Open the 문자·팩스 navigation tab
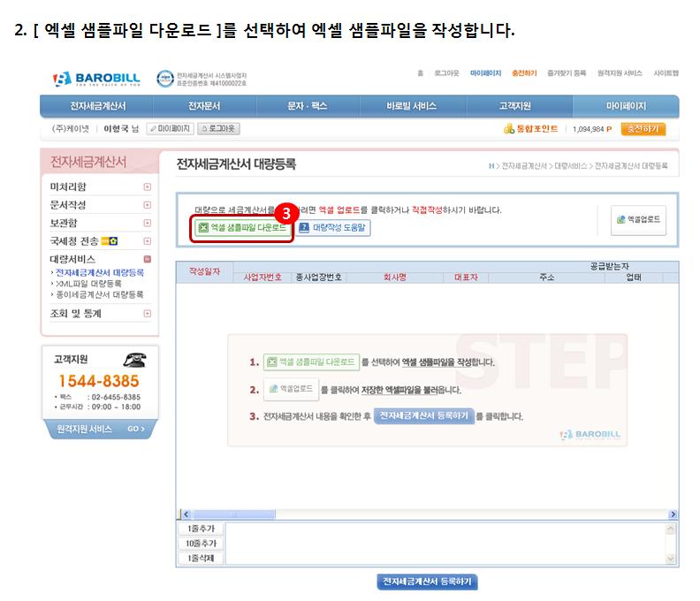This screenshot has width=700, height=601. [x=308, y=106]
